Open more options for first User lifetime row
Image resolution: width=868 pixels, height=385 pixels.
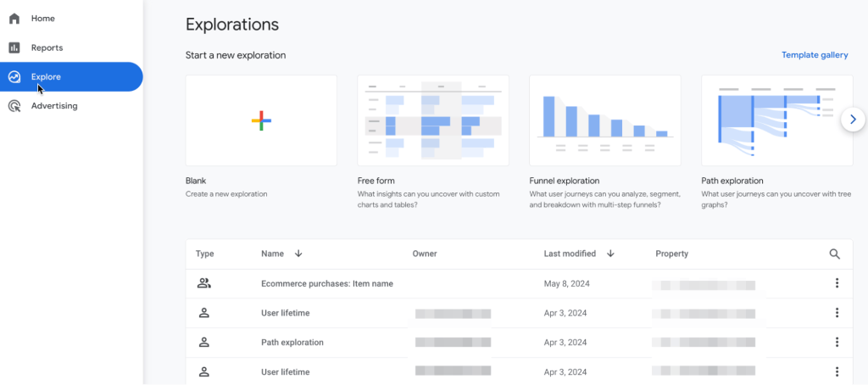(837, 313)
